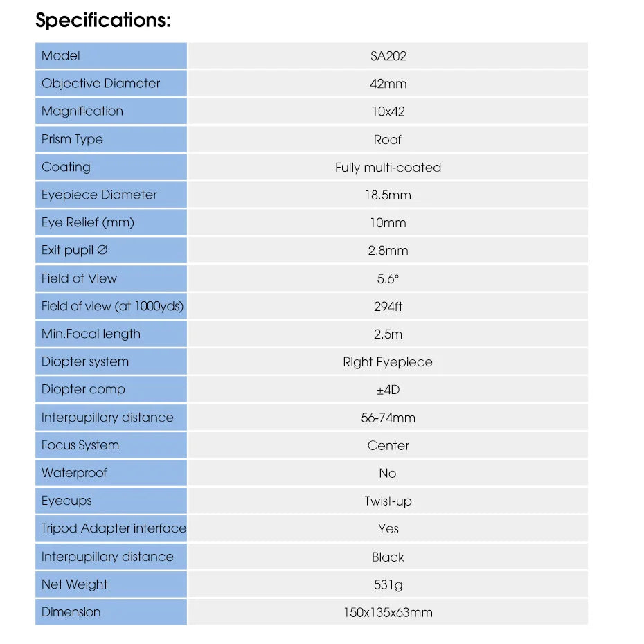Screen dimensions: 644x644
Task: Select the Fully multi-coated value
Action: tap(388, 167)
